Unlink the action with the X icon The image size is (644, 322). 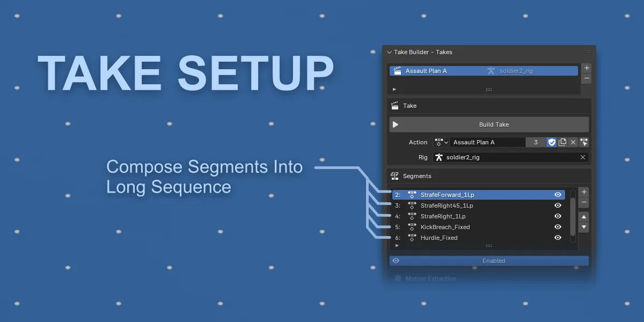tap(573, 142)
